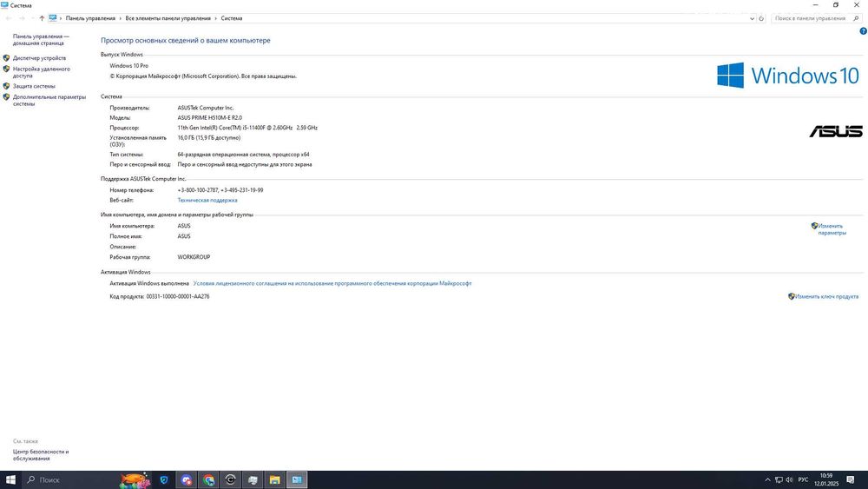Expand the address bar history dropdown
The height and width of the screenshot is (489, 868).
[752, 18]
